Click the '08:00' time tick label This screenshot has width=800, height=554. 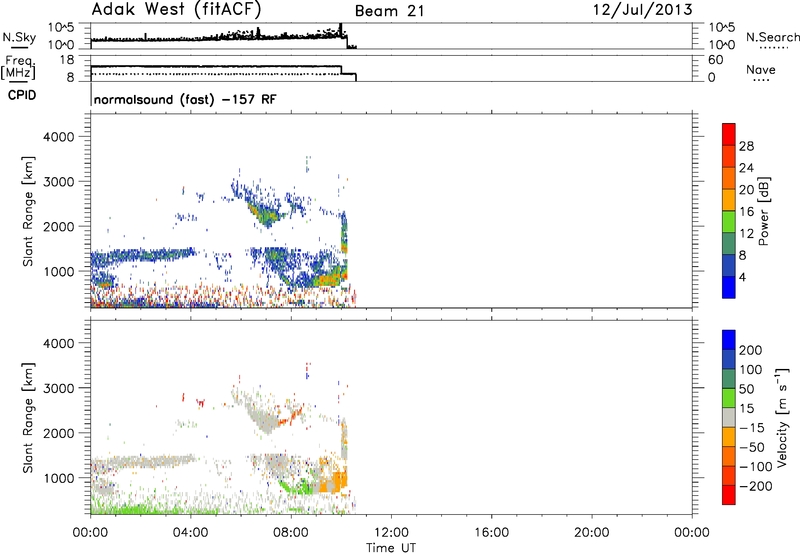click(x=291, y=533)
